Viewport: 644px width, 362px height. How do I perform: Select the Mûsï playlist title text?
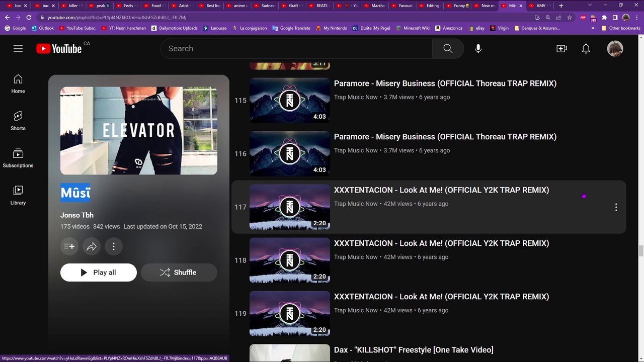pyautogui.click(x=75, y=193)
